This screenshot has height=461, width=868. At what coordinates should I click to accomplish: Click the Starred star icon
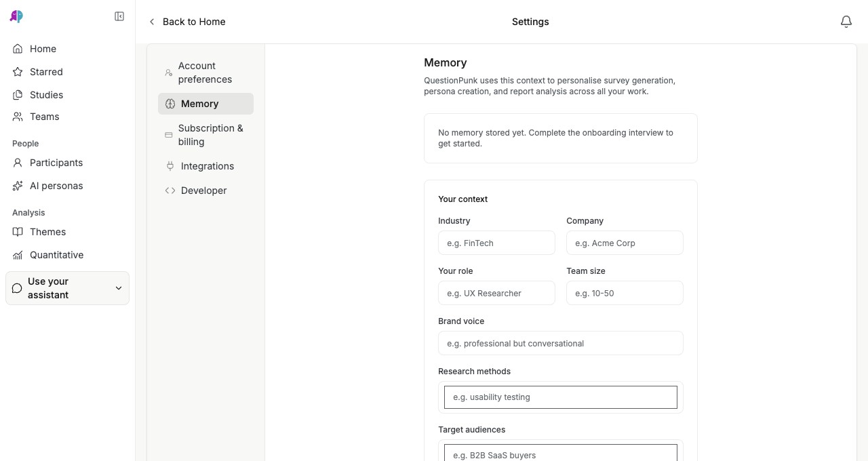pos(18,72)
